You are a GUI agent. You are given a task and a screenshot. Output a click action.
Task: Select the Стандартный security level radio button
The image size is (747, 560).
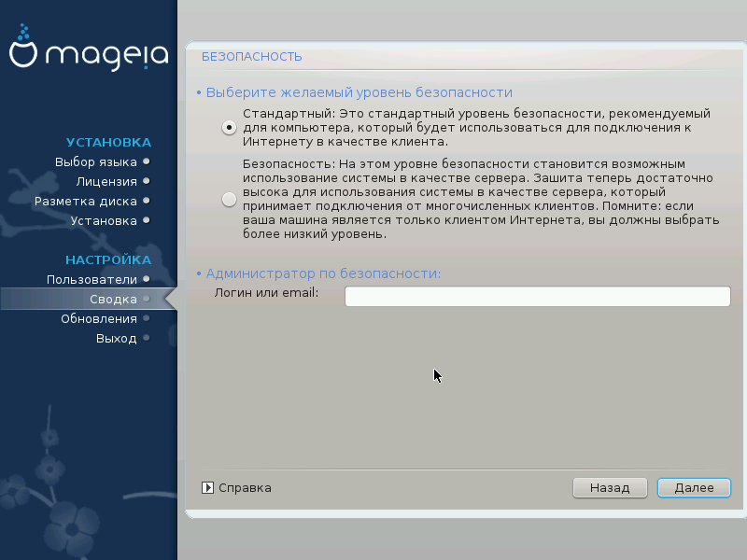tap(229, 128)
